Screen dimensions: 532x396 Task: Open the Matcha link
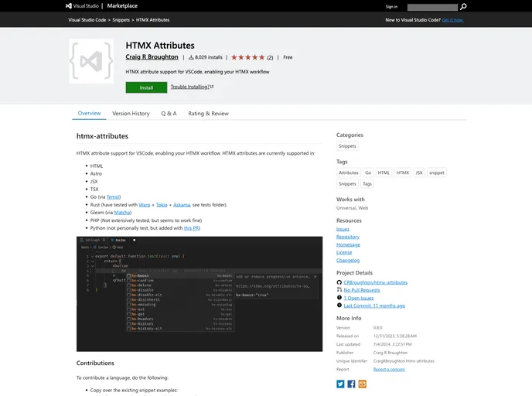(122, 213)
